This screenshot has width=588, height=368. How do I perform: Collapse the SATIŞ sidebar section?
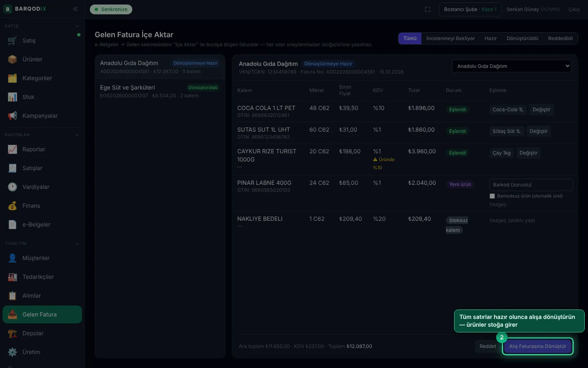[x=77, y=26]
